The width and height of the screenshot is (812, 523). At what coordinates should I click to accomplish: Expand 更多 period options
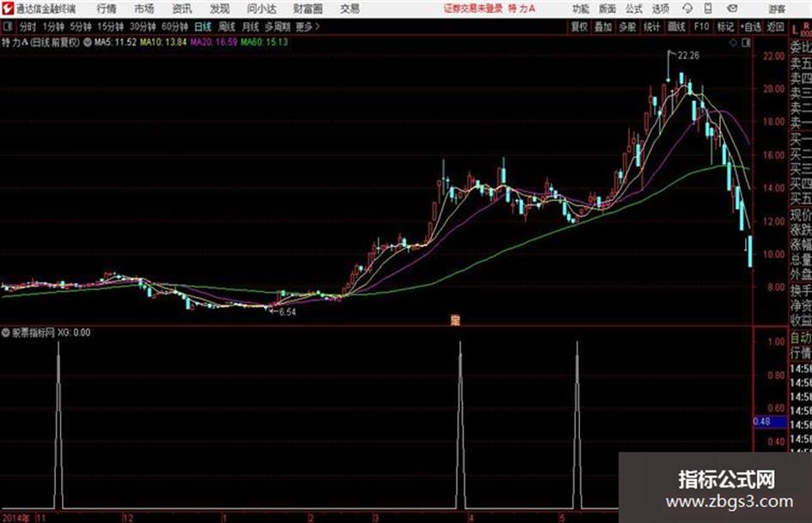click(x=307, y=27)
